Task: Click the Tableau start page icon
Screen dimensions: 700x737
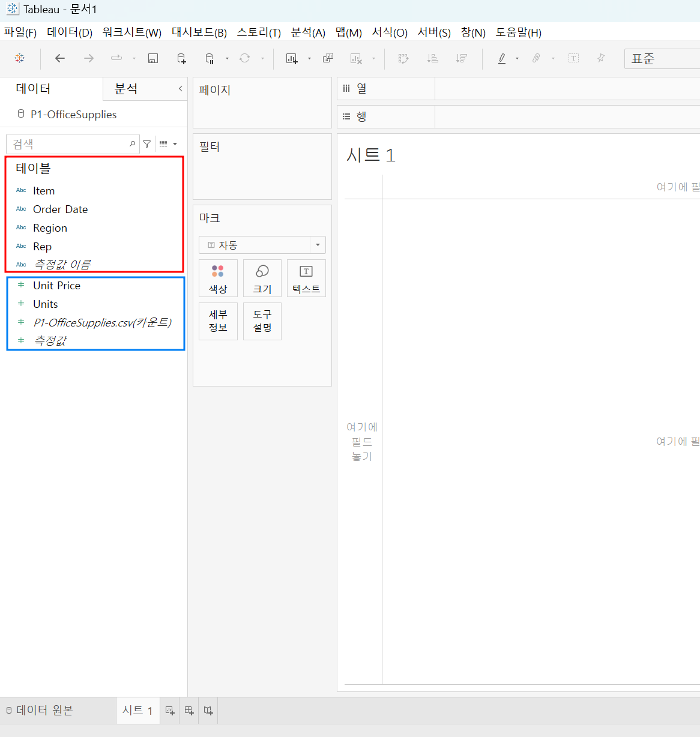Action: click(20, 58)
